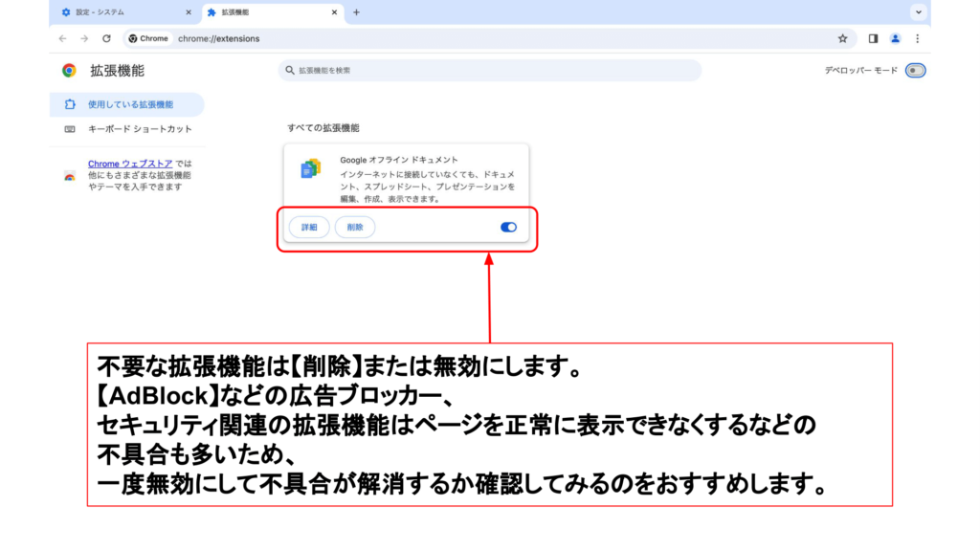Open the profile avatar icon
The width and height of the screenshot is (980, 551).
(896, 38)
